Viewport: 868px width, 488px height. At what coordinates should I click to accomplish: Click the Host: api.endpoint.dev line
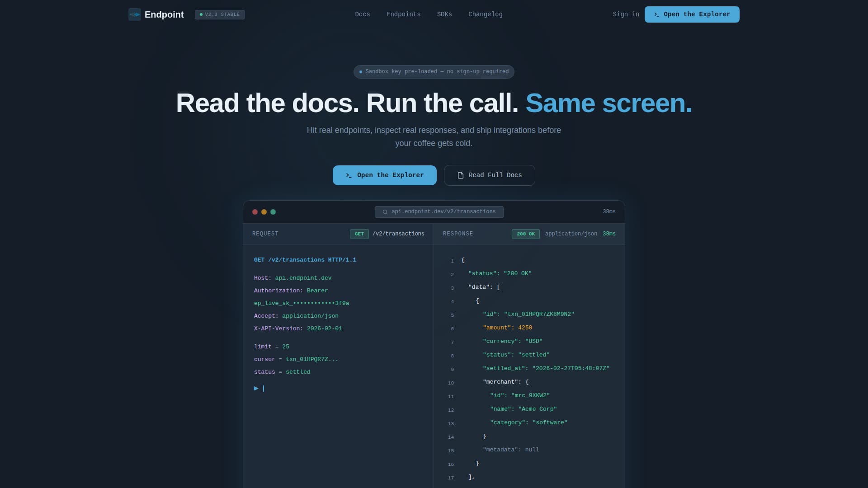293,278
